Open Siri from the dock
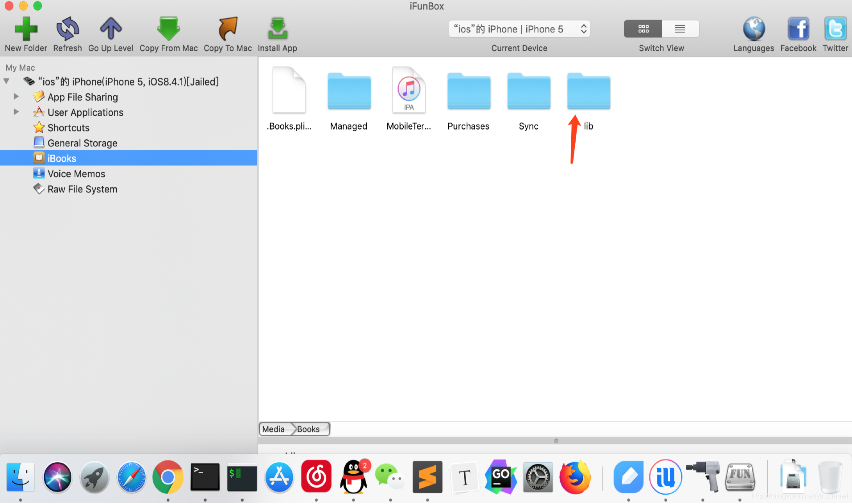Image resolution: width=852 pixels, height=504 pixels. click(57, 477)
